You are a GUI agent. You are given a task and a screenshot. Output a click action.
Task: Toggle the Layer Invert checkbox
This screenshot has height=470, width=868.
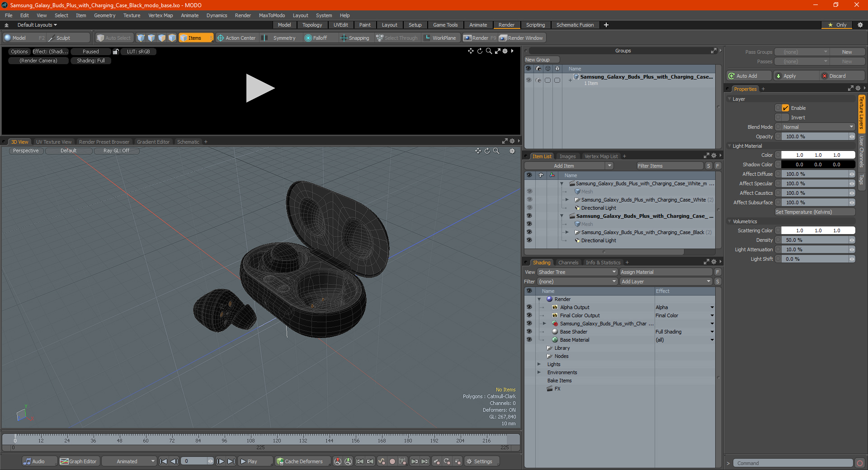(786, 117)
